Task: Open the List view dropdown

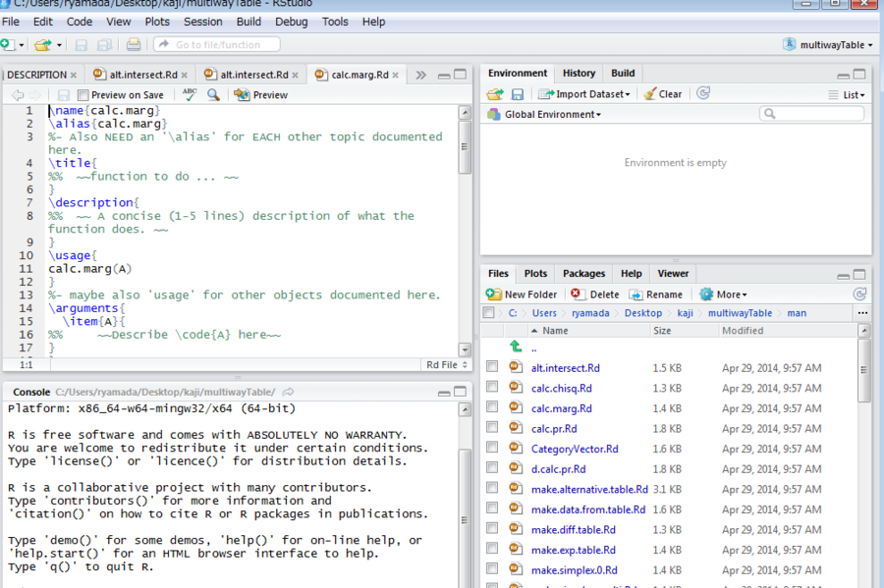Action: (x=847, y=95)
